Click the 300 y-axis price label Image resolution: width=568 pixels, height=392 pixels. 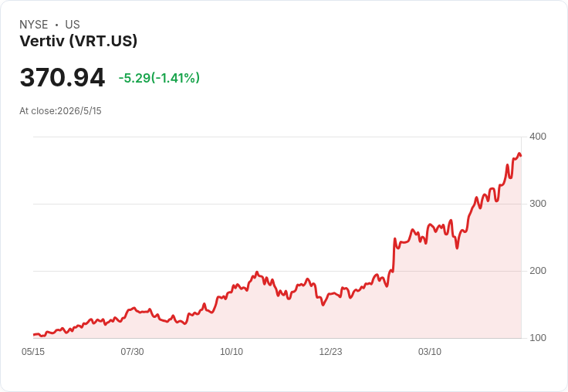pos(538,204)
